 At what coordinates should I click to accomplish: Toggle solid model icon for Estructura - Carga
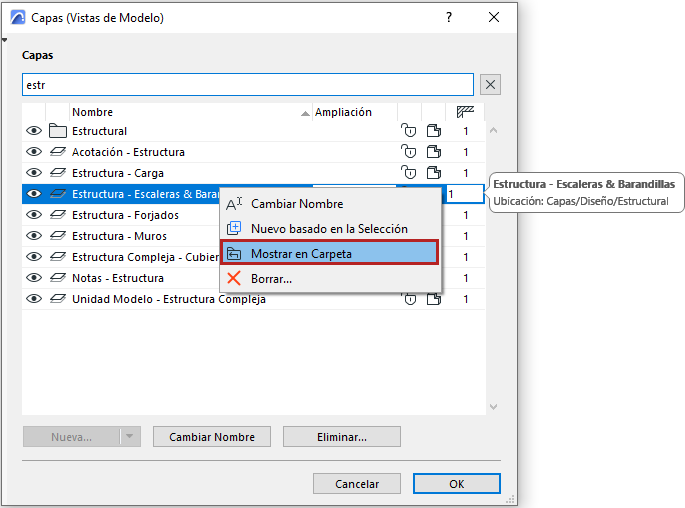pos(434,173)
